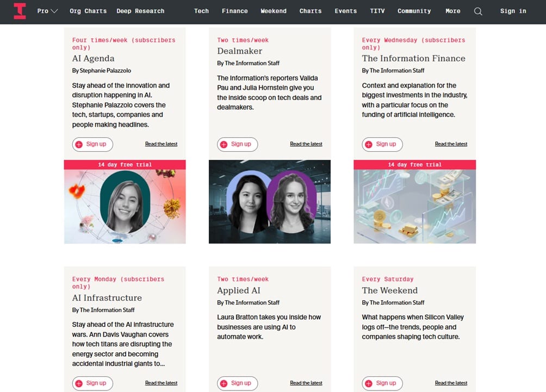Sign up for AI Infrastructure newsletter
The width and height of the screenshot is (546, 392).
pyautogui.click(x=92, y=383)
